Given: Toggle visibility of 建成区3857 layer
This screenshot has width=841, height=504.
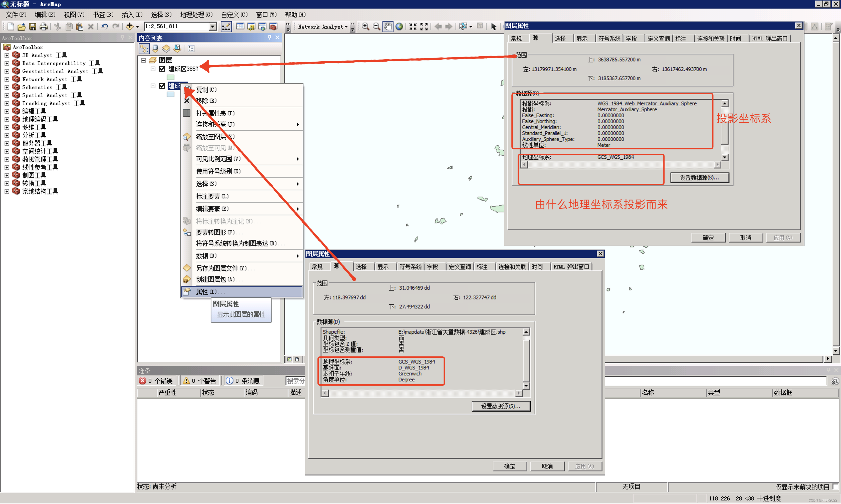Looking at the screenshot, I should pos(162,69).
